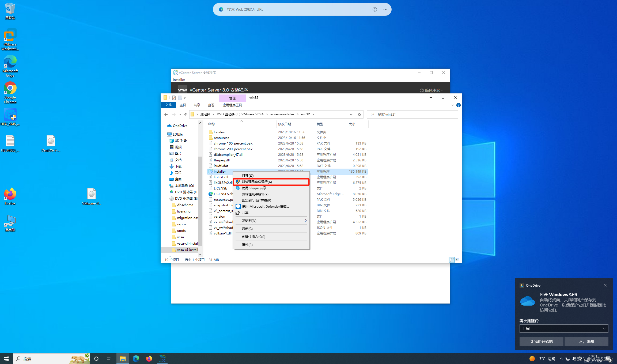Open the more options dots in Edge search bar
This screenshot has width=617, height=364.
(x=385, y=9)
